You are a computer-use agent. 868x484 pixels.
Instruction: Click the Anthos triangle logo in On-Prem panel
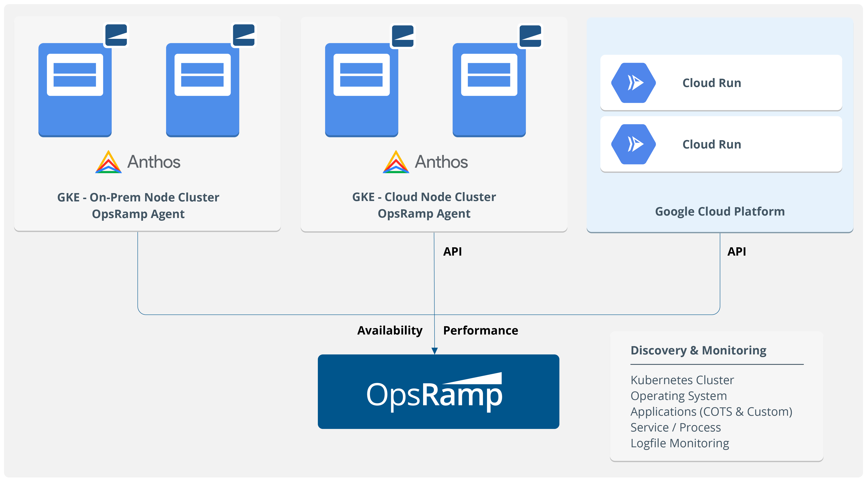tap(108, 162)
